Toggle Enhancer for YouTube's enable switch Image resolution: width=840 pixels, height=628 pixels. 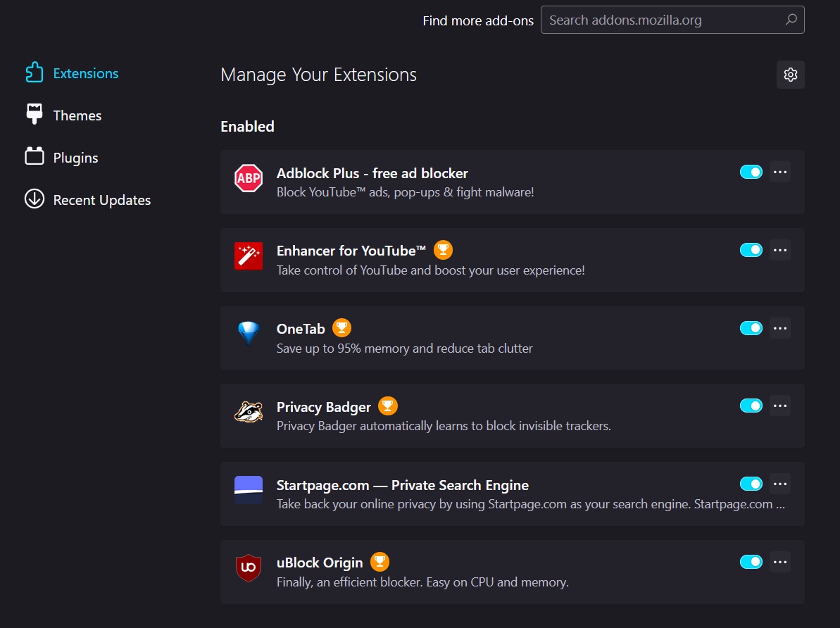[751, 249]
